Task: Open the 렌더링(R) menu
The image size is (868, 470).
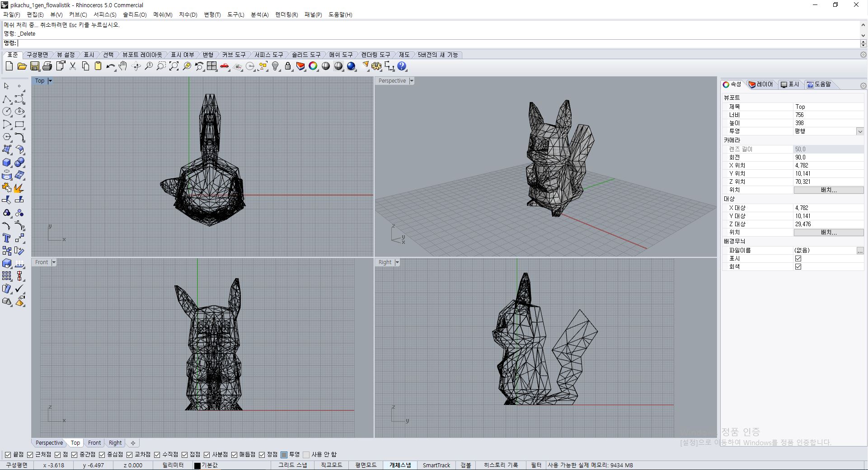Action: pyautogui.click(x=286, y=14)
